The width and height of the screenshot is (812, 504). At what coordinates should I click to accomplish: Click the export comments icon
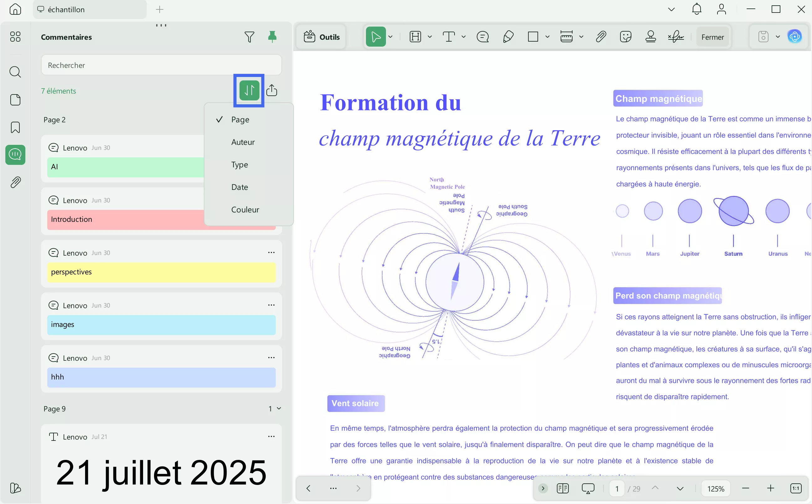click(272, 90)
